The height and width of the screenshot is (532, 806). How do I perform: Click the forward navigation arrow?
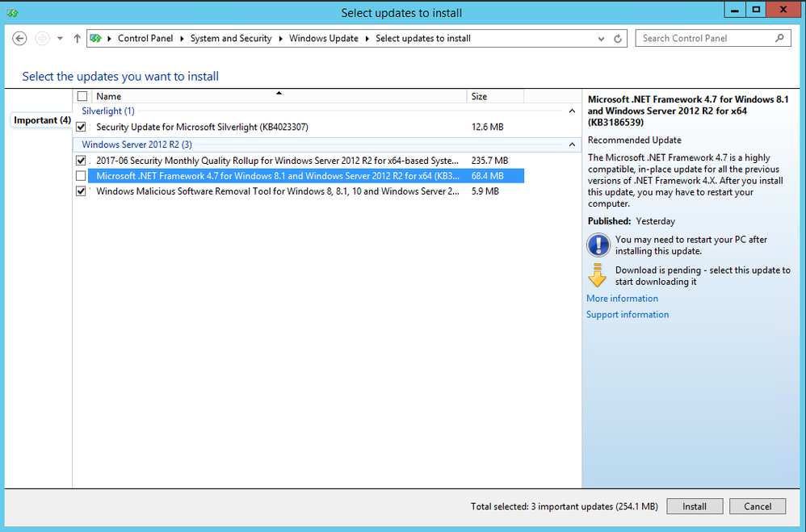click(40, 38)
